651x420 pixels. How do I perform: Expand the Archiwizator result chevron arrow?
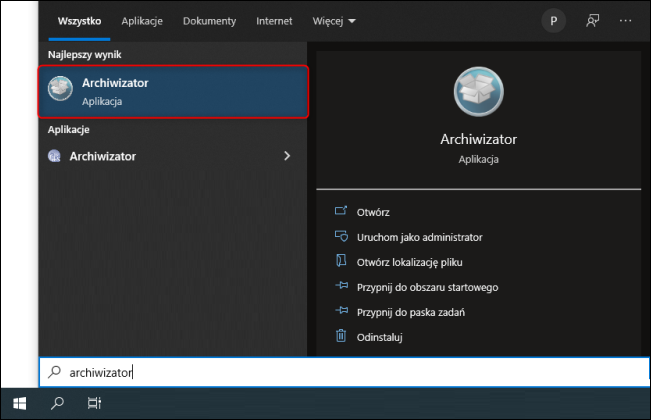pos(287,156)
